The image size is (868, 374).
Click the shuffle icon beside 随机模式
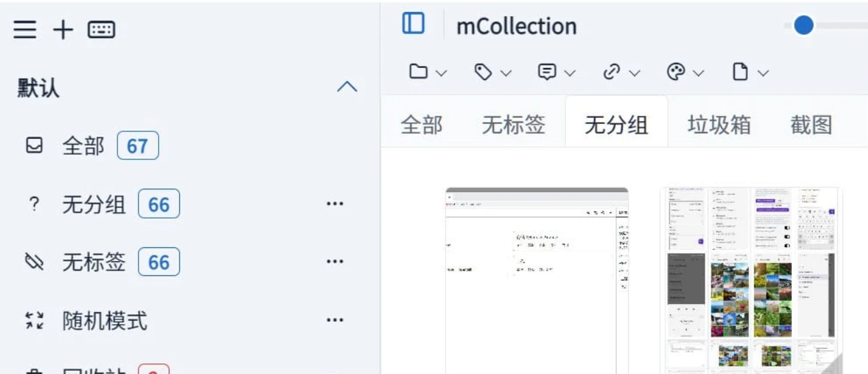point(34,321)
